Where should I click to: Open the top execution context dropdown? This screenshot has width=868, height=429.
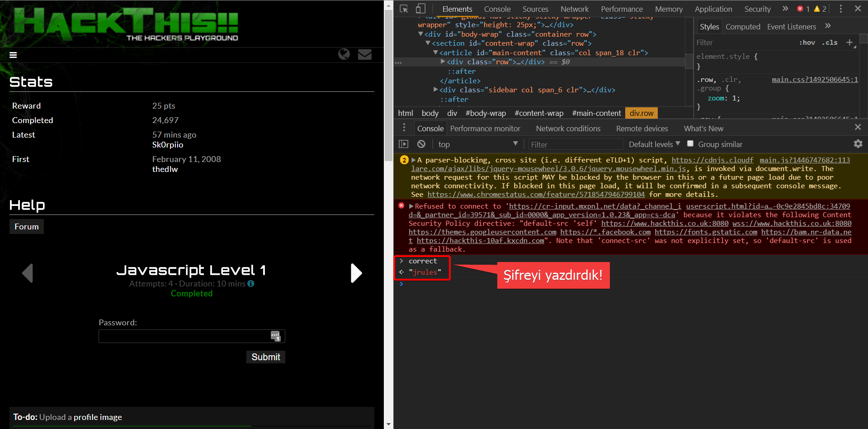pos(478,144)
